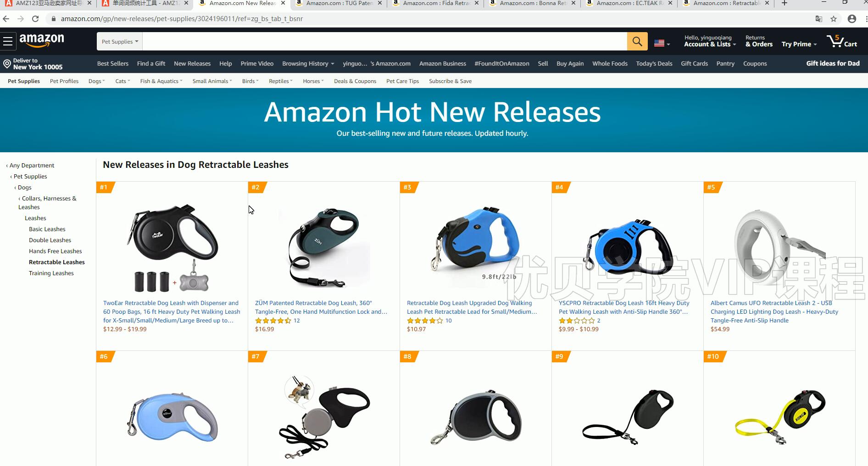Click the orange search magnifier button

pyautogui.click(x=637, y=41)
